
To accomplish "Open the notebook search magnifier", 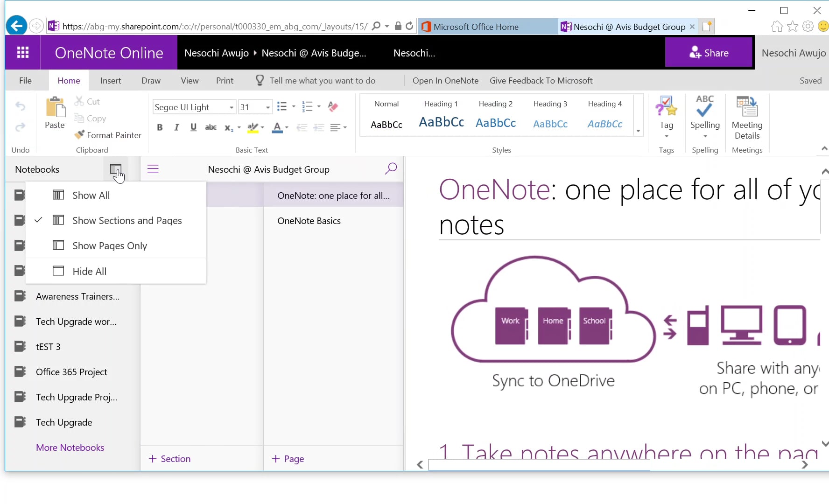I will [391, 169].
